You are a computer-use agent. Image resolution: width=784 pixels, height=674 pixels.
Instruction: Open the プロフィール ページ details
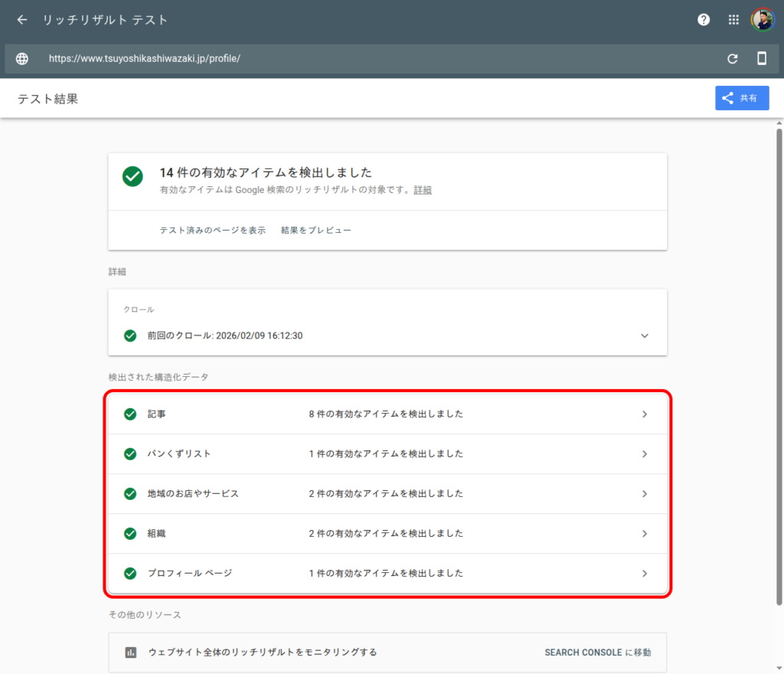point(645,573)
